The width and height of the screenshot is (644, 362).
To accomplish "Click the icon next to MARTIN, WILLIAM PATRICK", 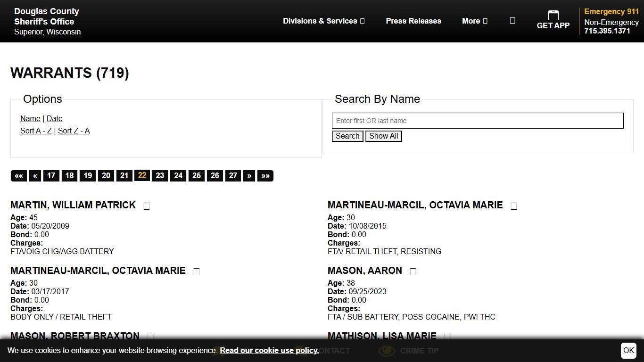I will pyautogui.click(x=147, y=206).
